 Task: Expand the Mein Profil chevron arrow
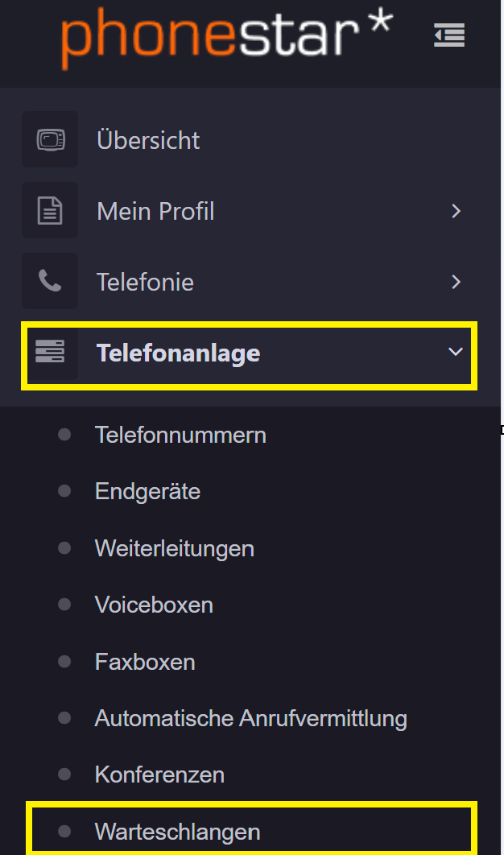(x=456, y=211)
